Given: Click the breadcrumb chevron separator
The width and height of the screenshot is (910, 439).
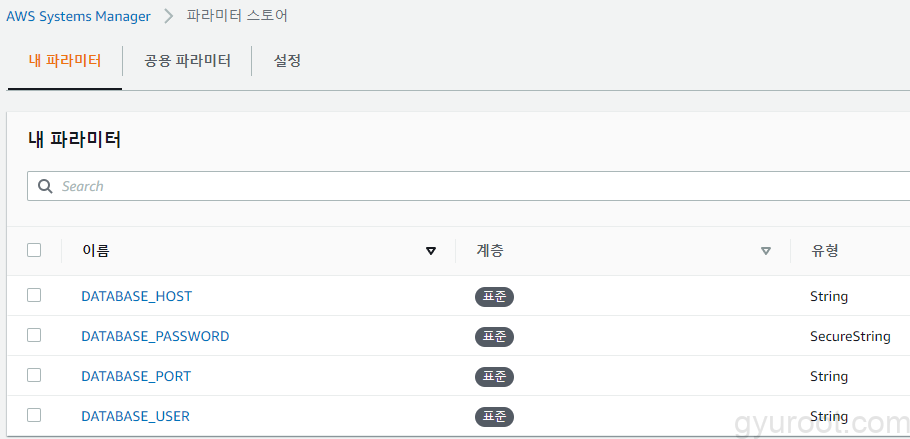Looking at the screenshot, I should coord(169,17).
